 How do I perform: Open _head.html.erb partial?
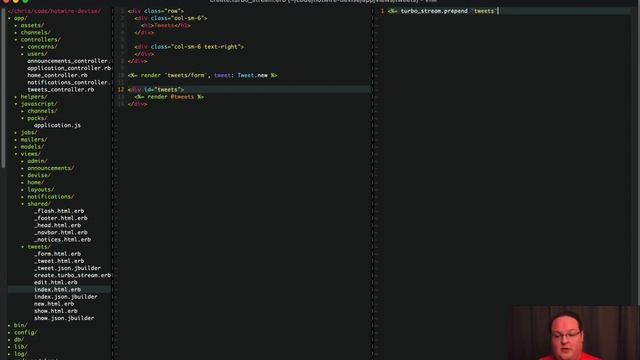pos(57,225)
